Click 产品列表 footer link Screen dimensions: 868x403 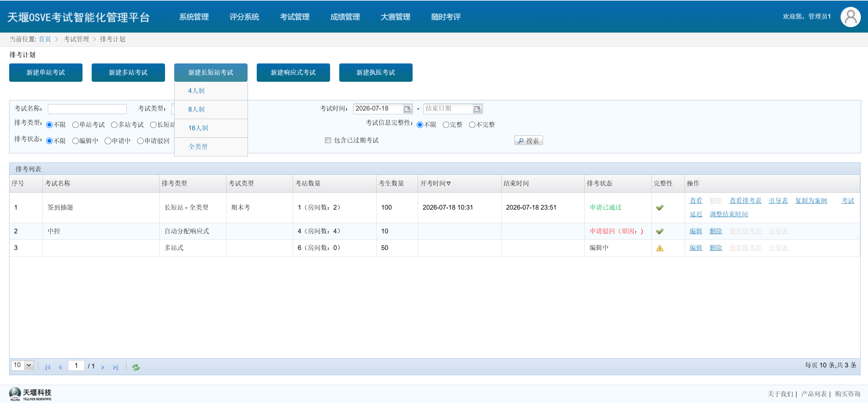(x=814, y=394)
